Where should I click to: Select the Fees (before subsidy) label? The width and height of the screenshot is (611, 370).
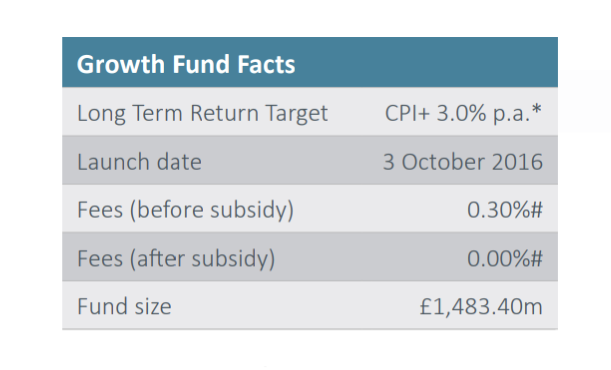click(185, 210)
